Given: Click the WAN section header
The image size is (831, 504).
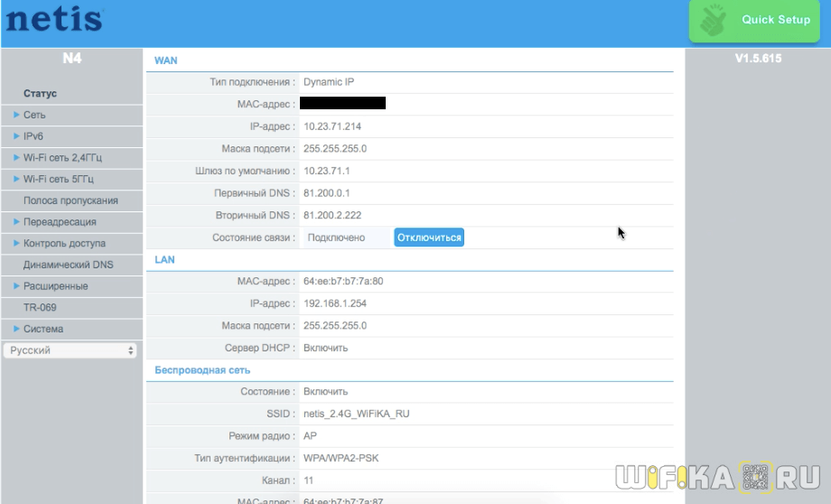Looking at the screenshot, I should [165, 61].
